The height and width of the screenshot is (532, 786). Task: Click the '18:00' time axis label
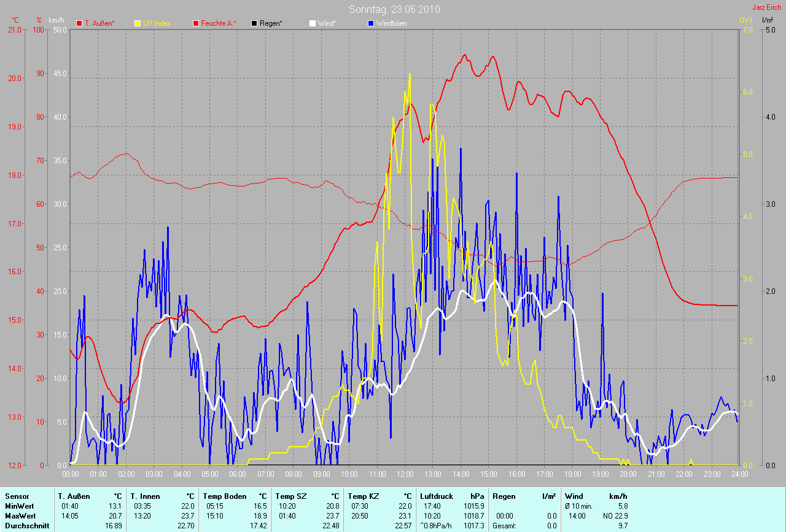tap(572, 474)
